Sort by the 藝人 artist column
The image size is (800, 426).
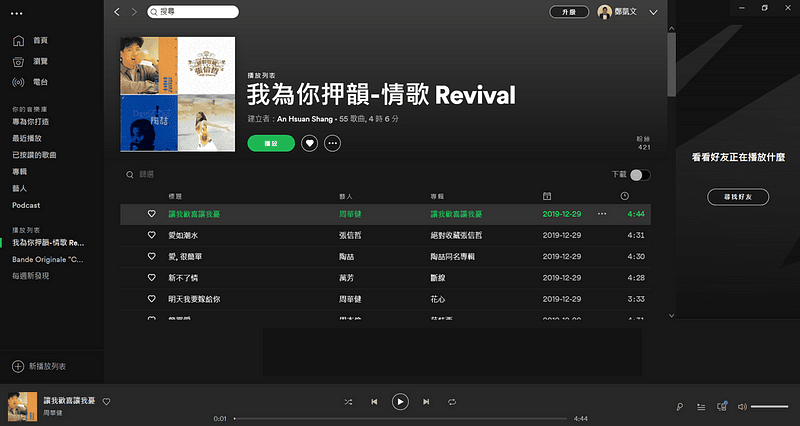click(346, 196)
